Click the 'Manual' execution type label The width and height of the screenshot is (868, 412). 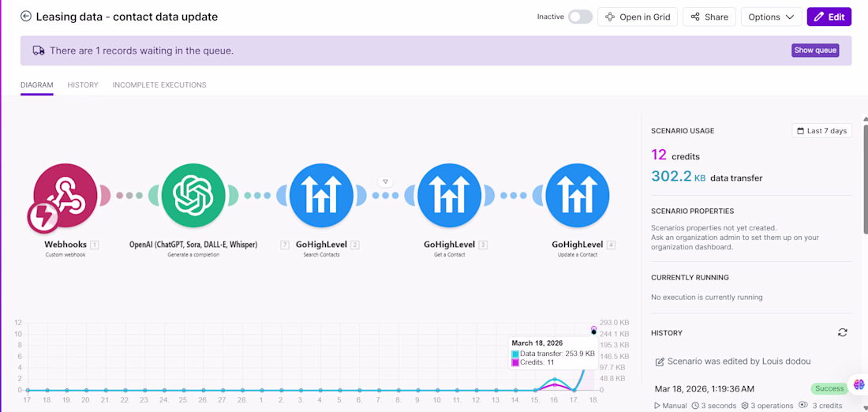[x=671, y=406]
